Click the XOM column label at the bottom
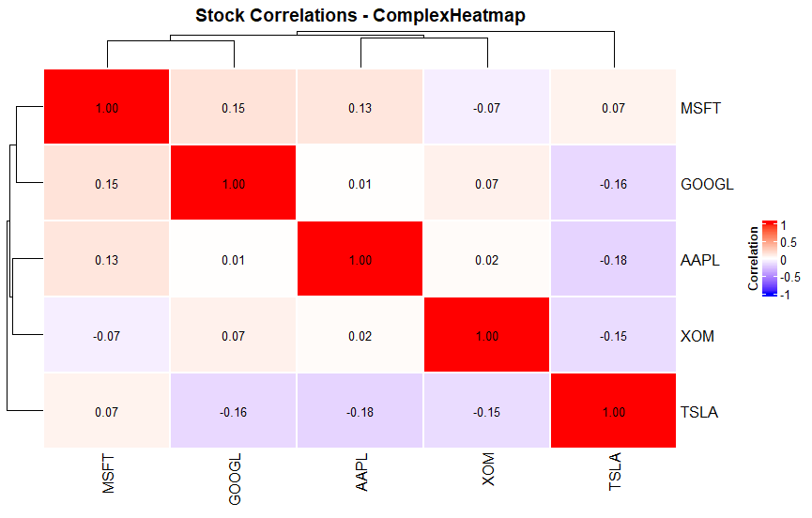Screen dimensions: 812x518 pos(487,471)
